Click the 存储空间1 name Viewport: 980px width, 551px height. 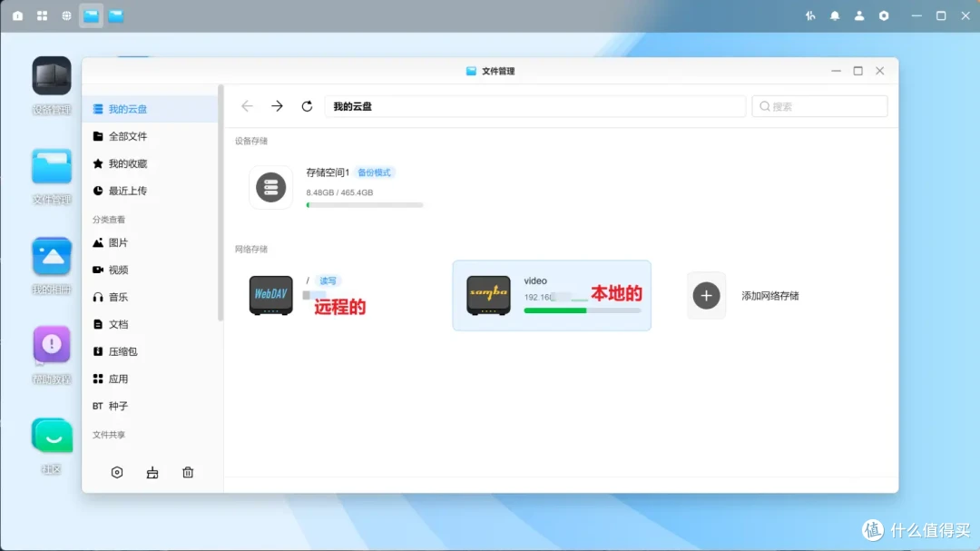pyautogui.click(x=328, y=172)
